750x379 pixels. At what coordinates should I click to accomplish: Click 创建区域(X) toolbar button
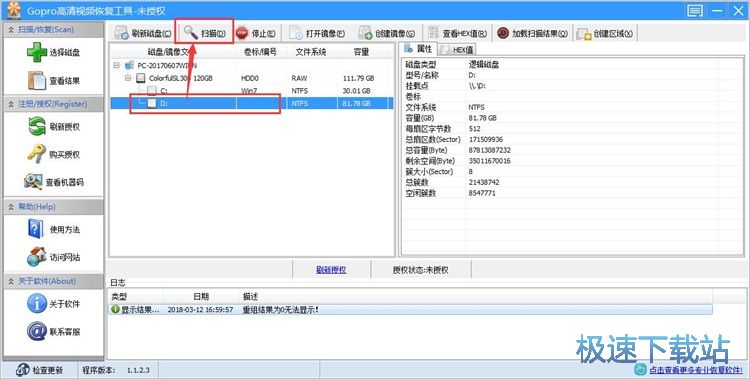605,33
